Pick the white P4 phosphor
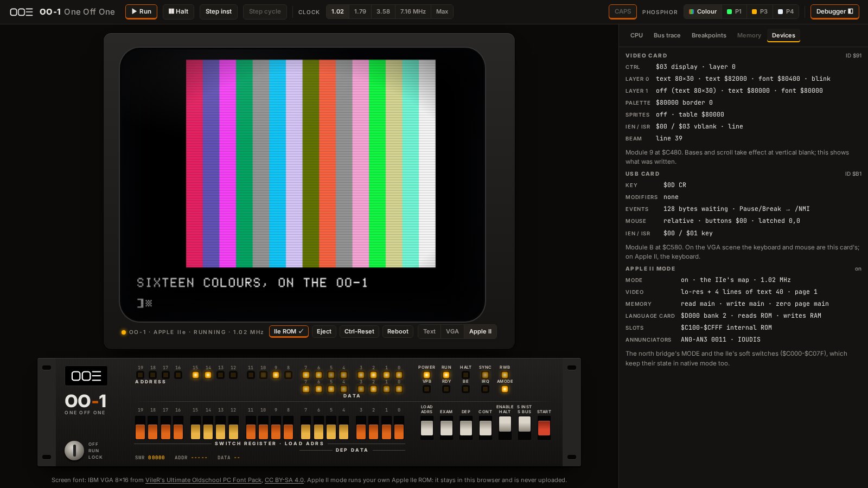 pyautogui.click(x=786, y=11)
